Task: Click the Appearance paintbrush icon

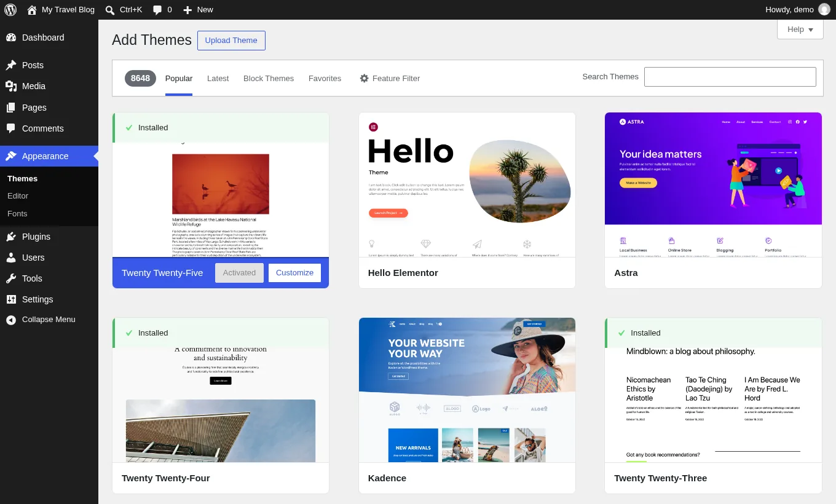Action: coord(11,156)
